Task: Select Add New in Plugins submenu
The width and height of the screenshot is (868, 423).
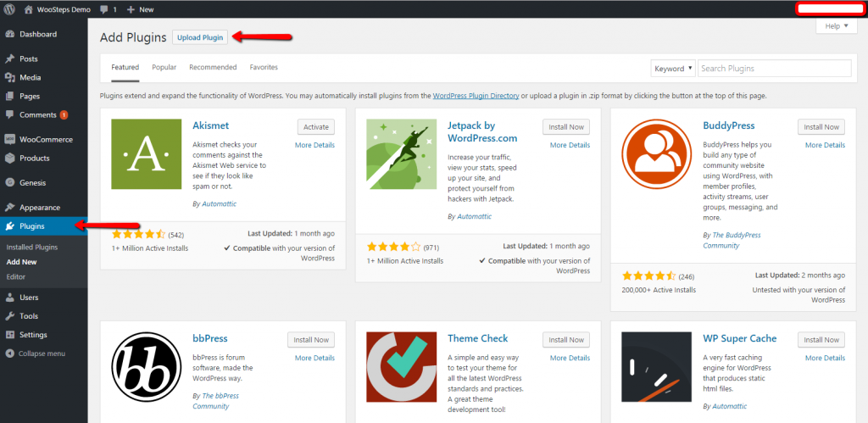Action: [x=21, y=262]
